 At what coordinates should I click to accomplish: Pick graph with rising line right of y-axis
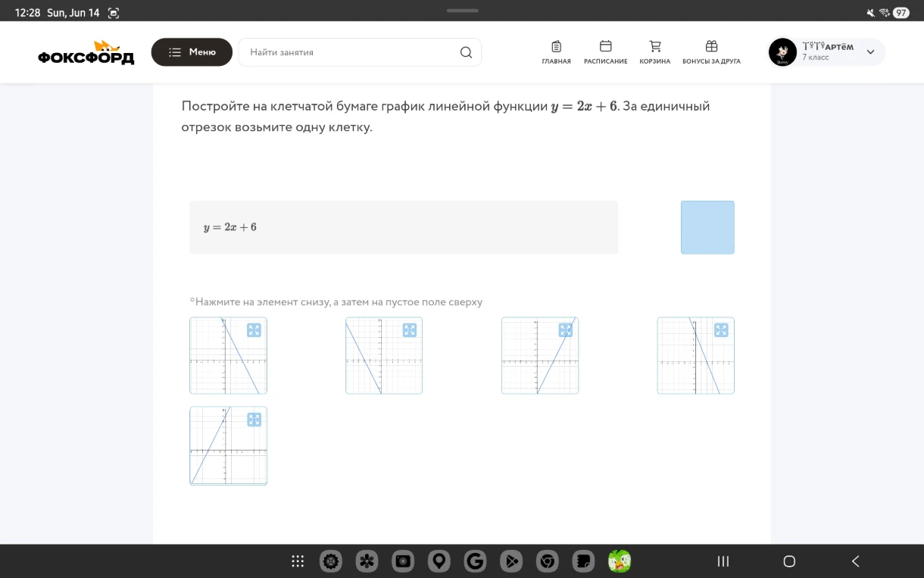pos(540,355)
